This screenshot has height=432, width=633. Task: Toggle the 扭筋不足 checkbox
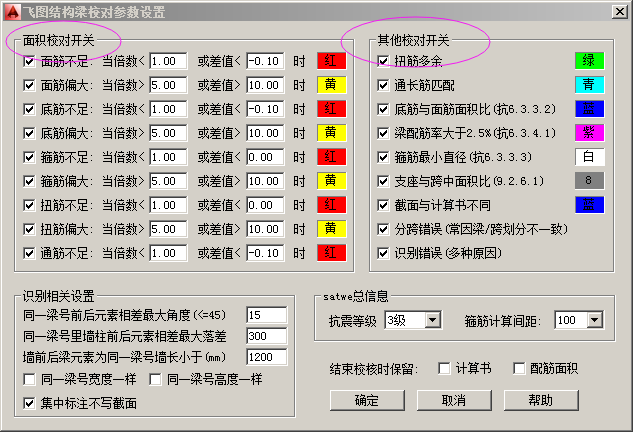(x=29, y=205)
